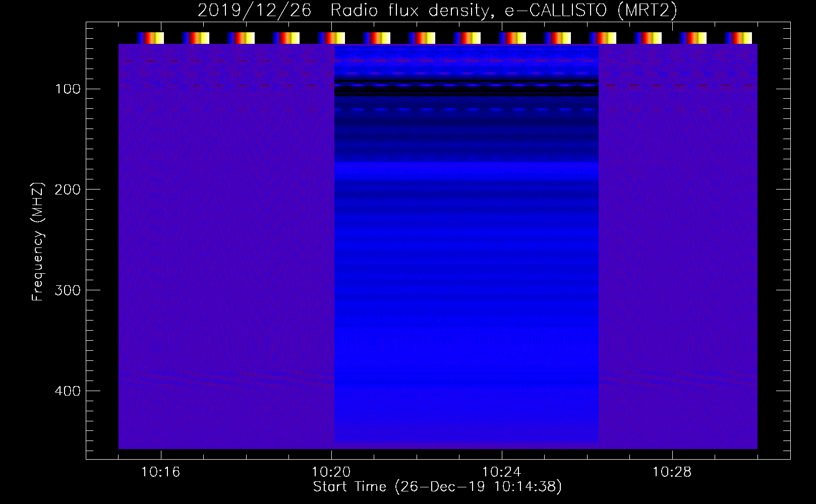
Task: Click the 10:24 time tick label
Action: coord(502,472)
